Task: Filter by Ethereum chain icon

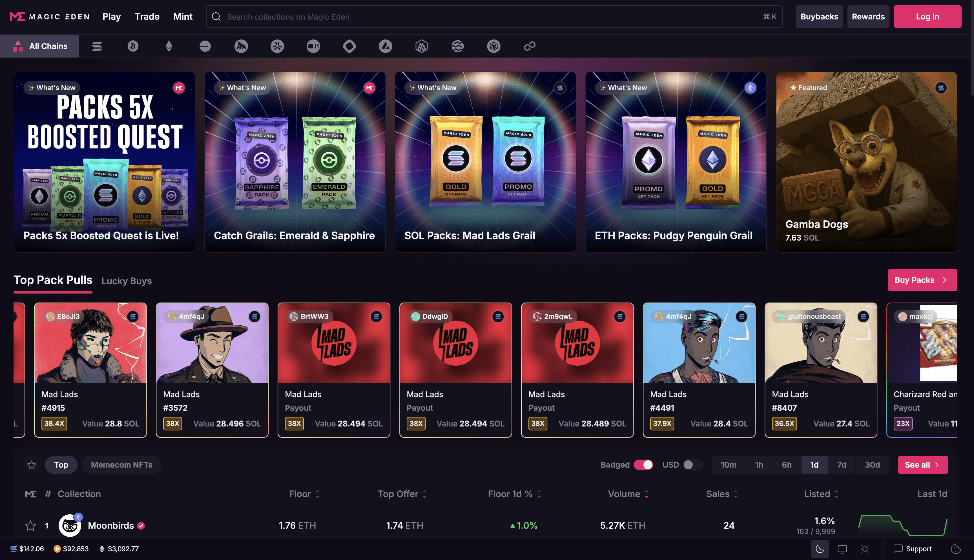Action: [169, 46]
